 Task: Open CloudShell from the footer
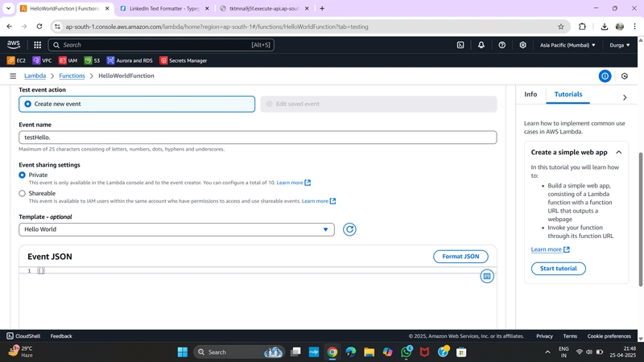[24, 335]
